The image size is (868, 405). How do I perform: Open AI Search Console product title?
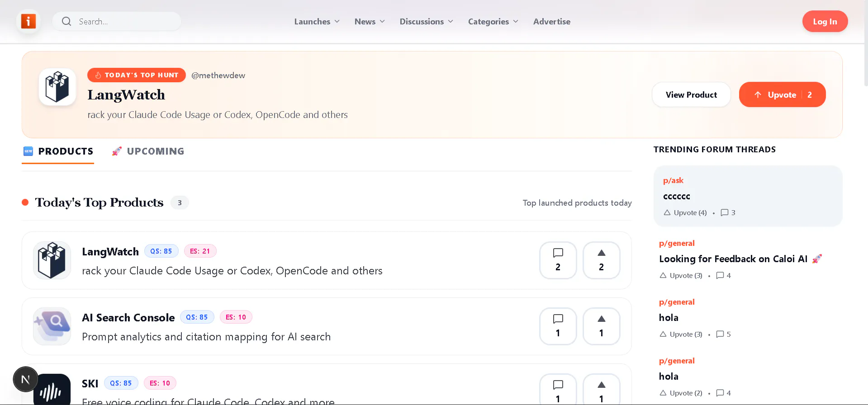(128, 317)
